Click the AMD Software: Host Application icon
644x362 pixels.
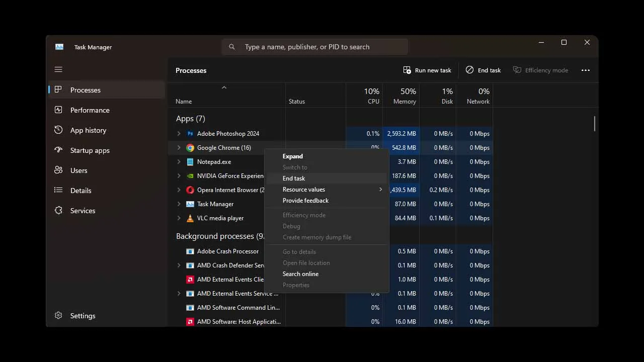tap(190, 322)
